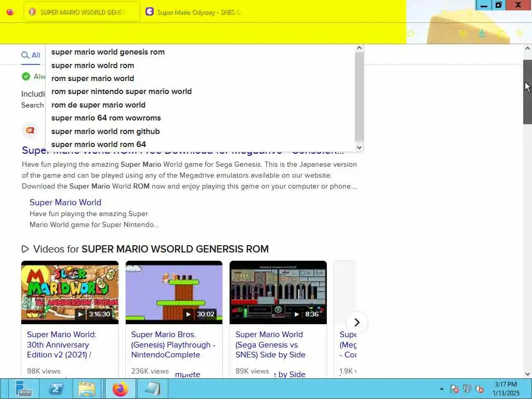Bookmark this page with the star icon
The width and height of the screenshot is (532, 399).
pos(411,33)
